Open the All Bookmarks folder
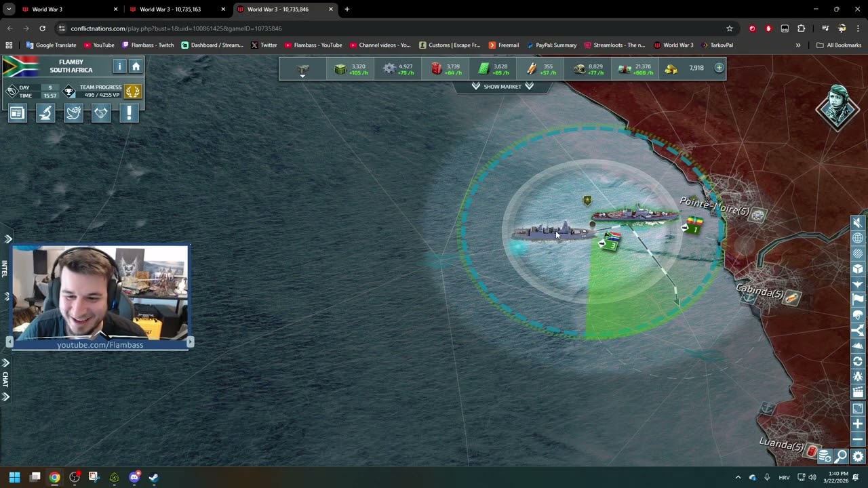 (838, 45)
